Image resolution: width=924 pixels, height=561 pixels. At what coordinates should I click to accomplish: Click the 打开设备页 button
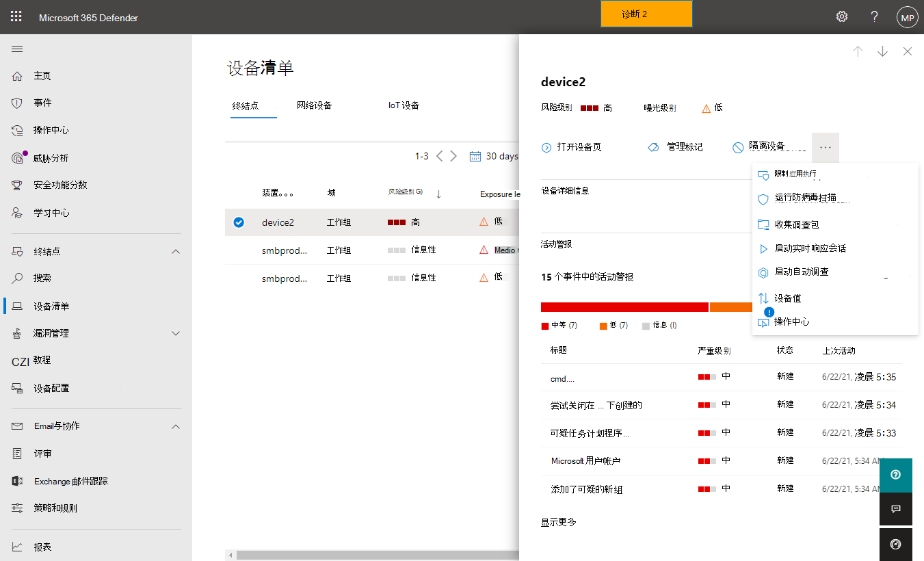coord(572,147)
